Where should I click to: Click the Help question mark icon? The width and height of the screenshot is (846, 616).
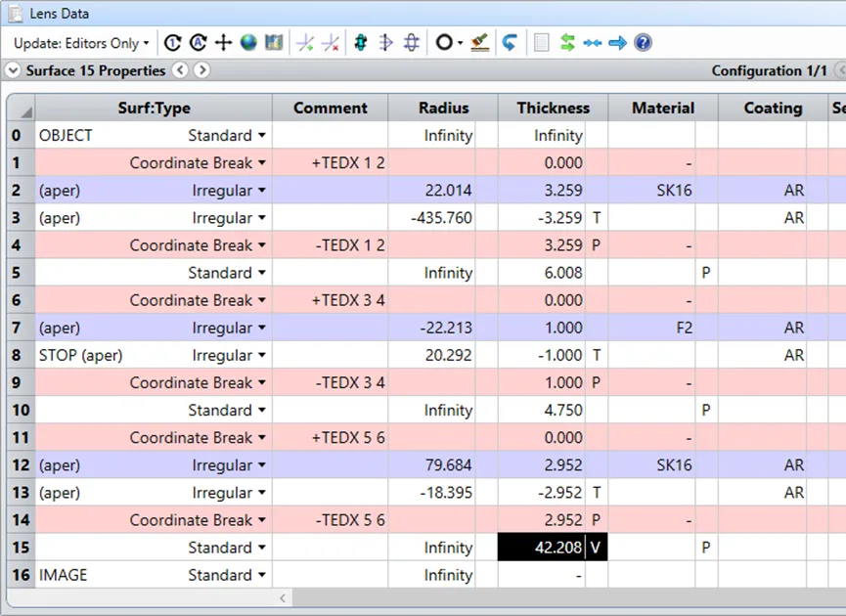[643, 43]
